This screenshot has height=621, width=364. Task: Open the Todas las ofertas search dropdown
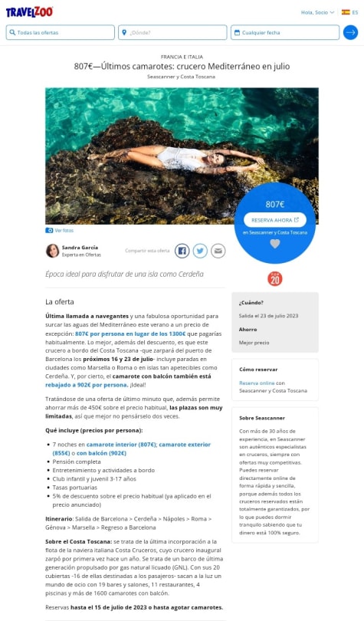(60, 32)
